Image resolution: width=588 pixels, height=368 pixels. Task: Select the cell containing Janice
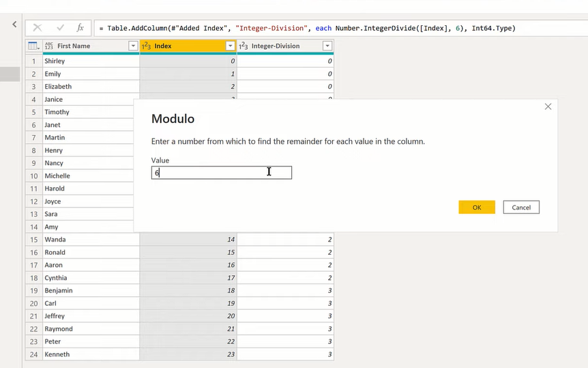[88, 99]
